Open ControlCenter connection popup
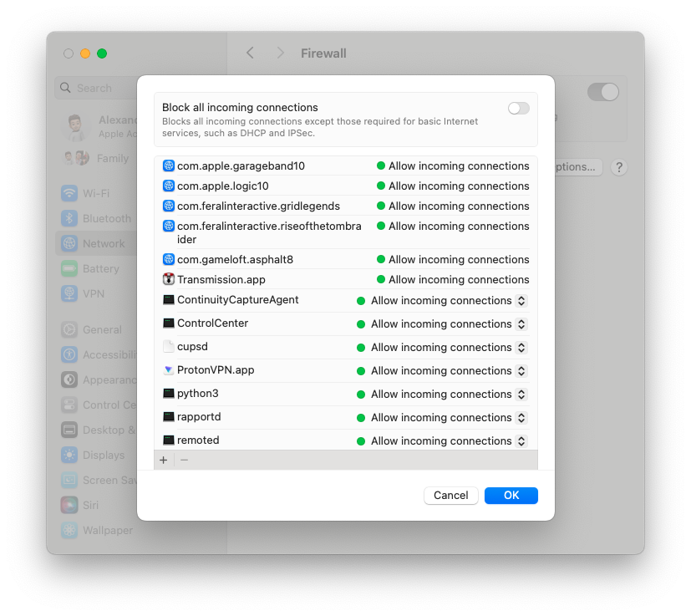The width and height of the screenshot is (691, 616). [x=521, y=324]
